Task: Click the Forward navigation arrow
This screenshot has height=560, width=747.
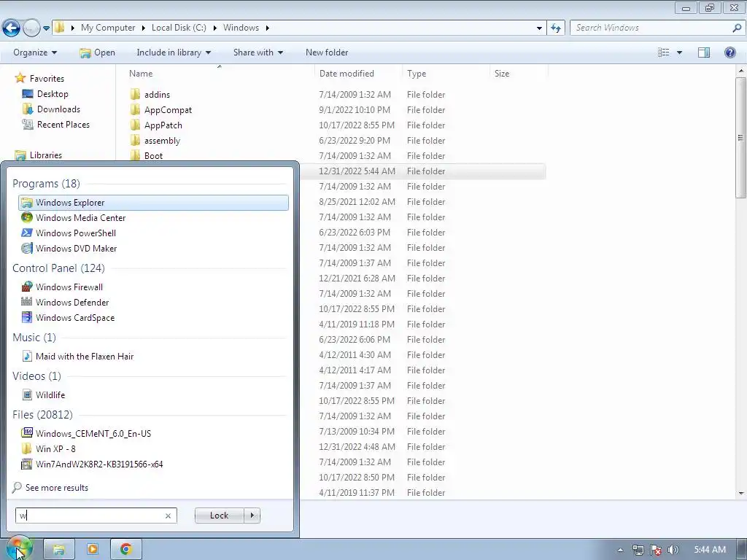Action: (31, 28)
